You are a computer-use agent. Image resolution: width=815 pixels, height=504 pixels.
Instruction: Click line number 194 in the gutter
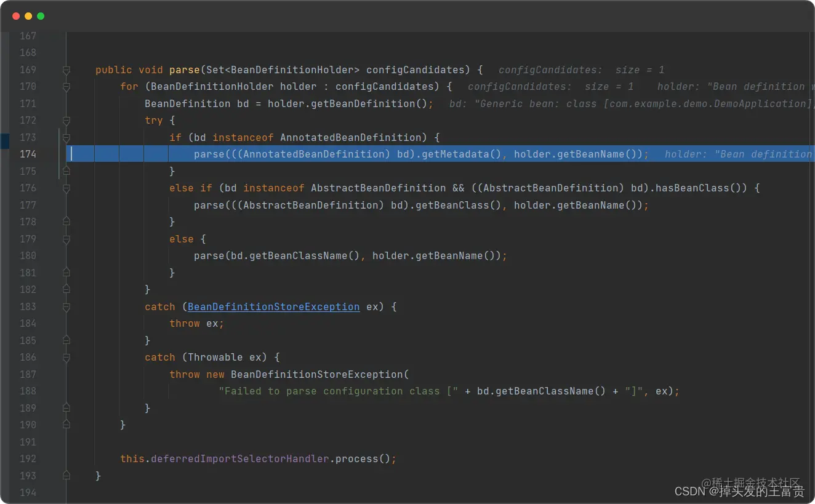[28, 492]
